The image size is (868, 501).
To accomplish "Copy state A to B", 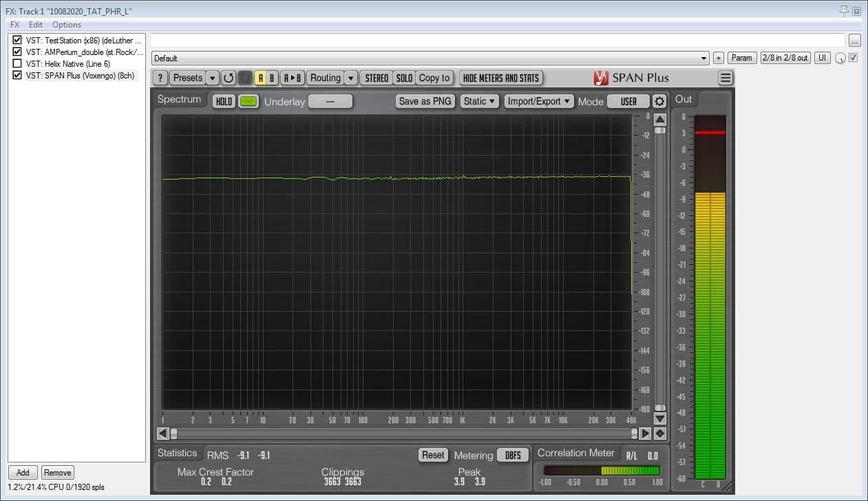I will 293,78.
